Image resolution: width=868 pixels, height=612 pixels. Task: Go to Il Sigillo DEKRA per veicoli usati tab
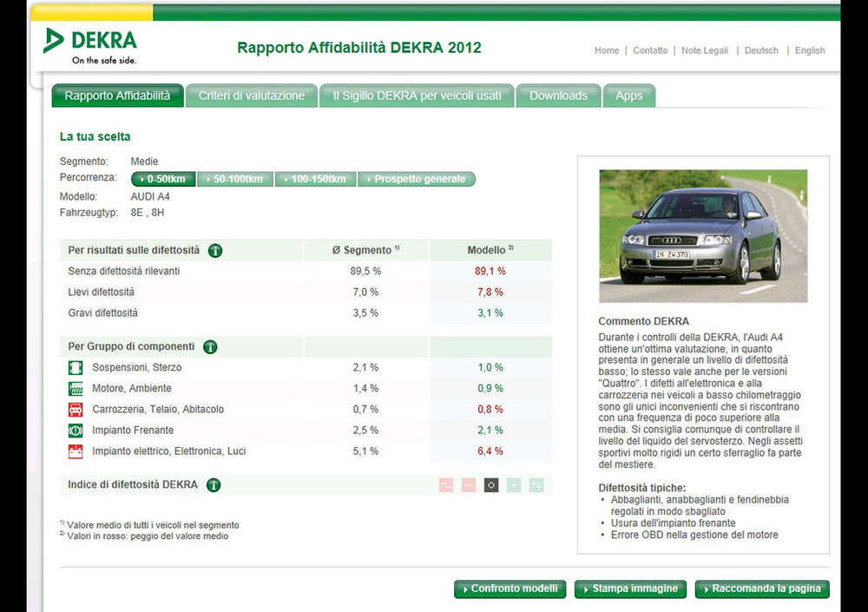(x=417, y=95)
